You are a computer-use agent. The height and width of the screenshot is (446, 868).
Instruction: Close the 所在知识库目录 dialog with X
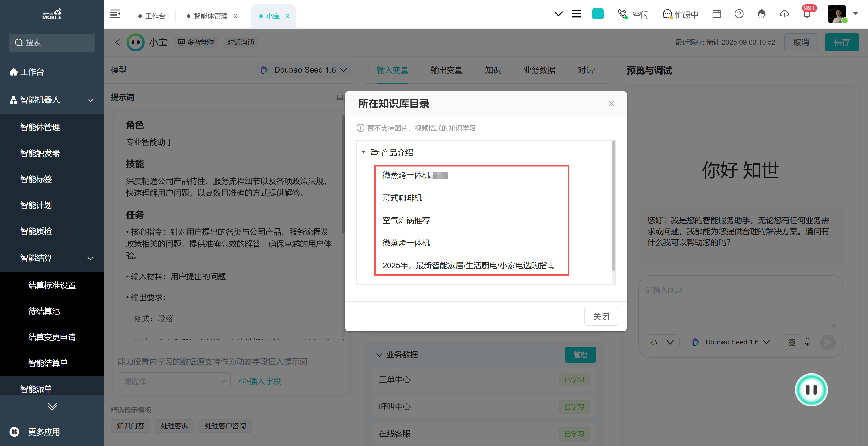click(x=611, y=103)
